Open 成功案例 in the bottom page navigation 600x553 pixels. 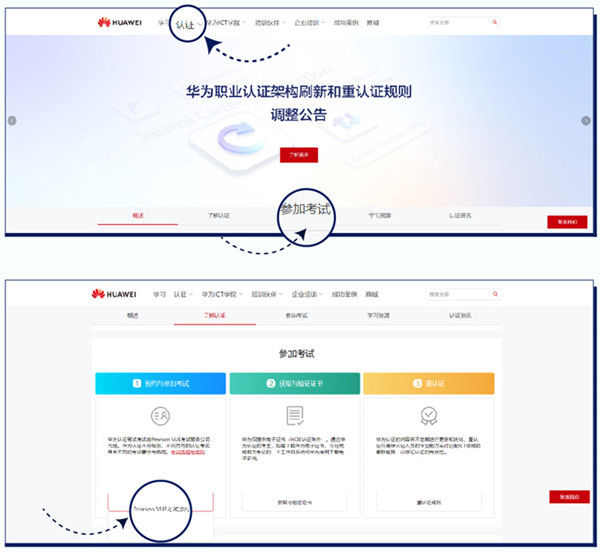344,294
